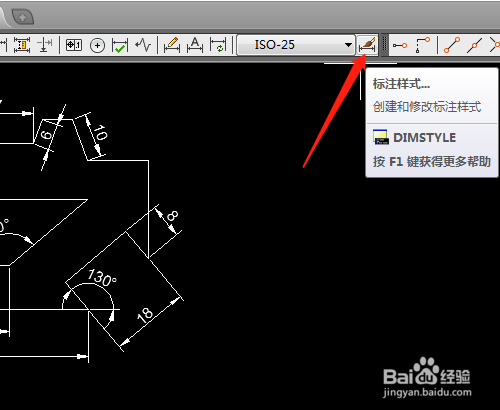Click the 130° angular dimension text
This screenshot has height=410, width=500.
(x=102, y=278)
